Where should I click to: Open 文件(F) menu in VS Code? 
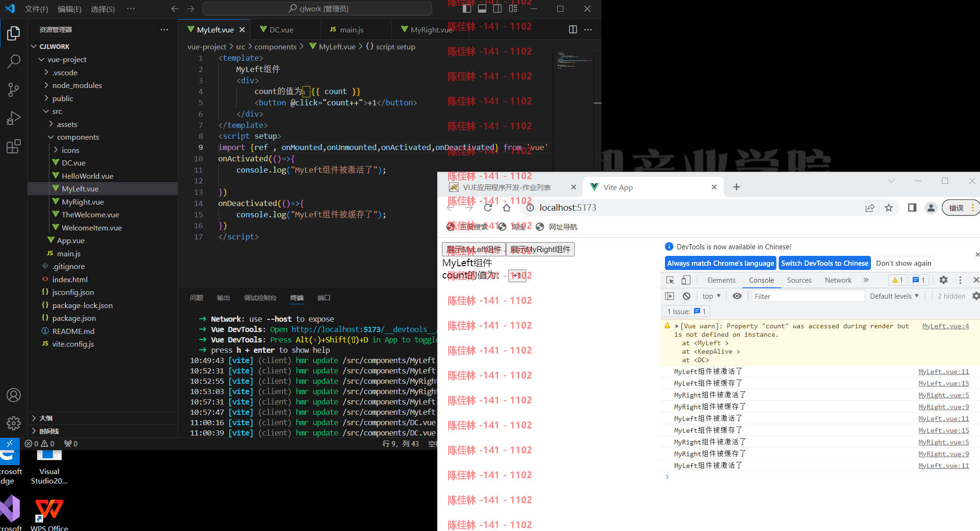(36, 9)
